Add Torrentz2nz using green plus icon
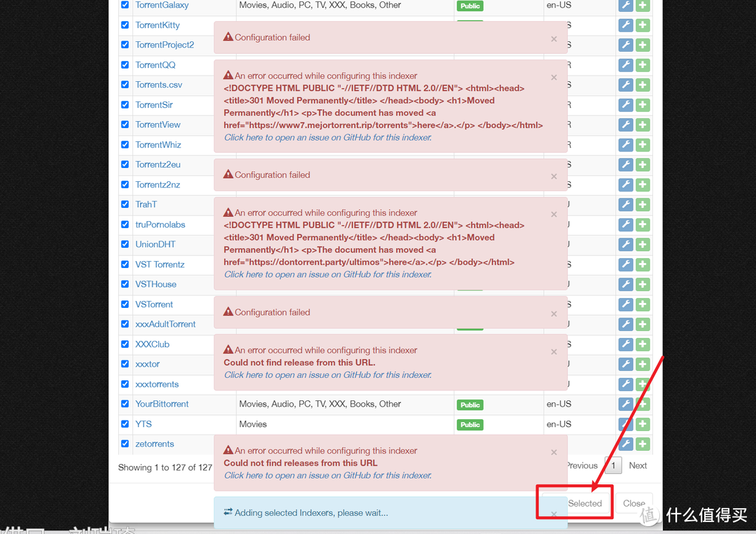This screenshot has height=534, width=756. (642, 185)
